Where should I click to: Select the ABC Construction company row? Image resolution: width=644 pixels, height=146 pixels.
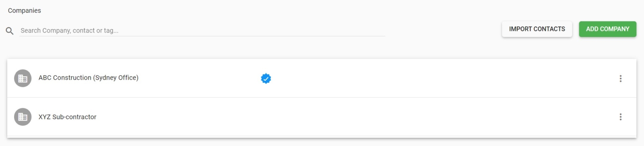tap(322, 78)
